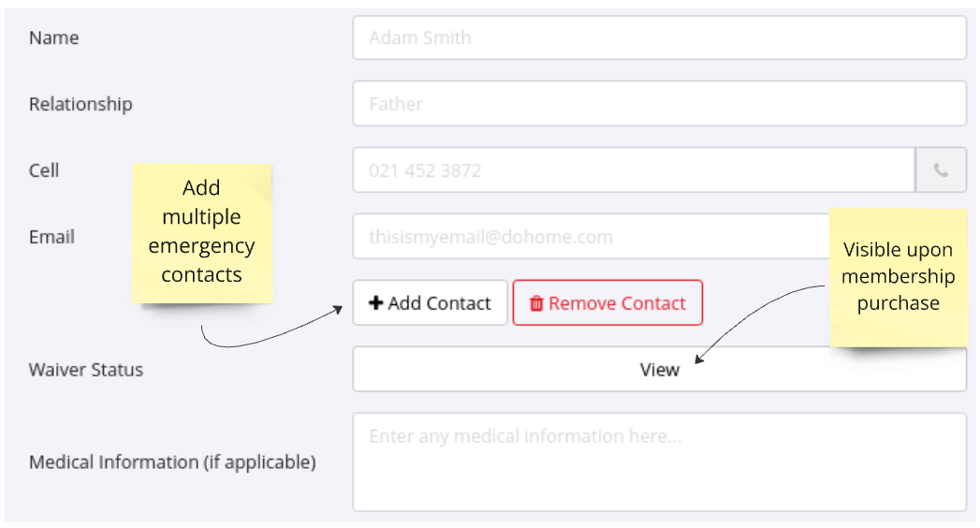Viewport: 980px width, 528px height.
Task: Focus the Name input field
Action: pos(659,38)
